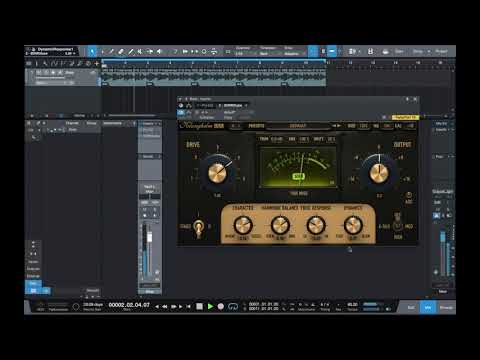The width and height of the screenshot is (480, 360).
Task: Switch to the Mix view tab
Action: tap(428, 307)
